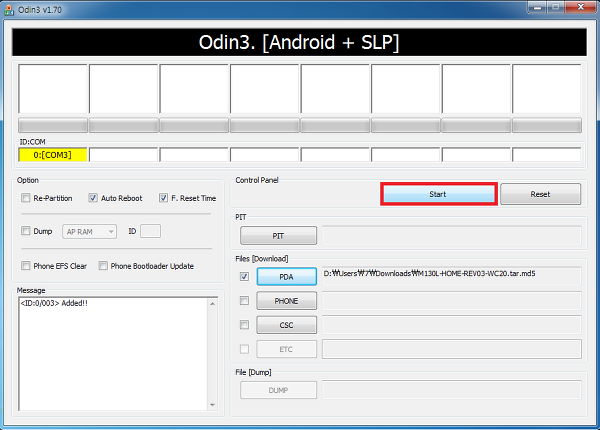Open the AP RAM dropdown
The image size is (600, 430).
(x=90, y=231)
